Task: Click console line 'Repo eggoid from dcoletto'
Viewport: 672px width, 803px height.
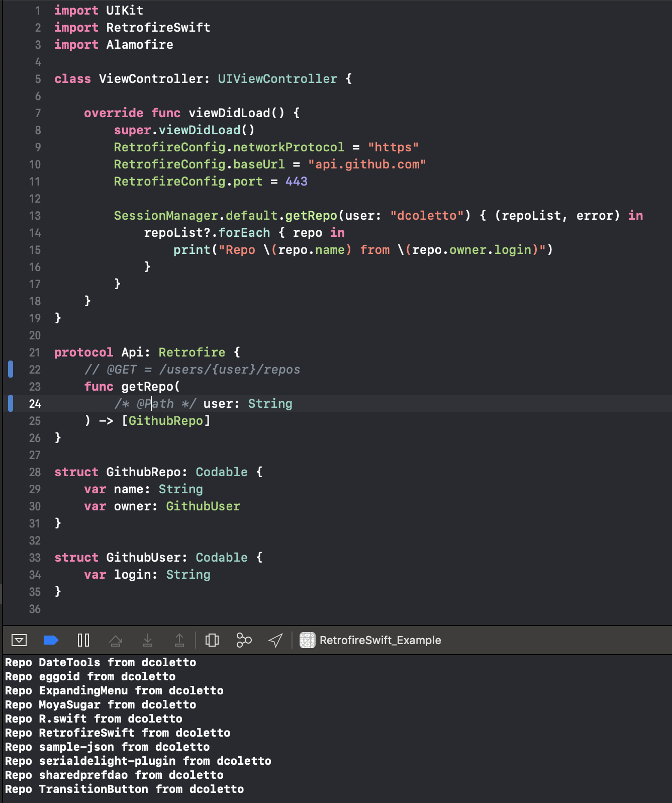Action: click(90, 676)
